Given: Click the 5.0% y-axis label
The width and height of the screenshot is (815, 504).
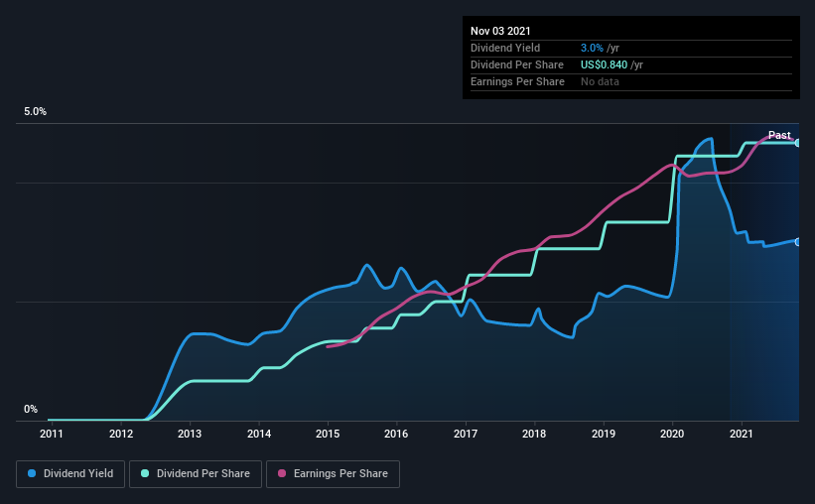Looking at the screenshot, I should 35,112.
